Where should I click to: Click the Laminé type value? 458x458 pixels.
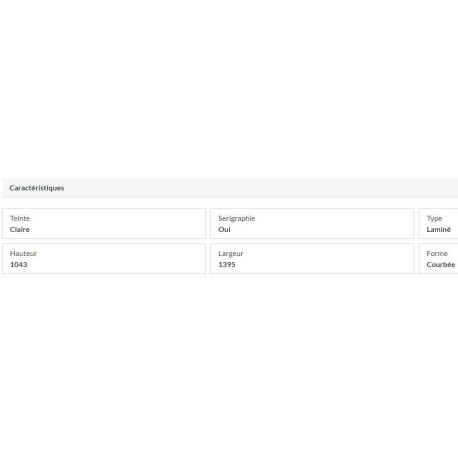(x=439, y=229)
